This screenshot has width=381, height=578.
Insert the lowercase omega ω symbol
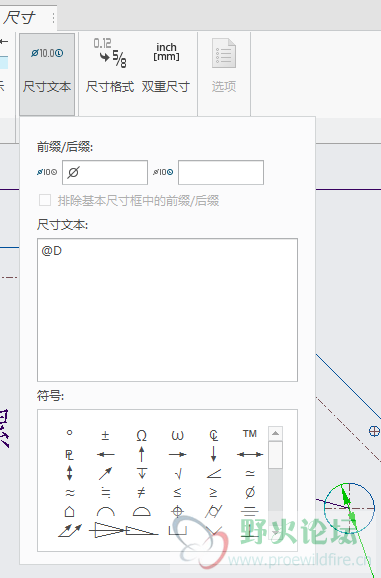(x=177, y=435)
